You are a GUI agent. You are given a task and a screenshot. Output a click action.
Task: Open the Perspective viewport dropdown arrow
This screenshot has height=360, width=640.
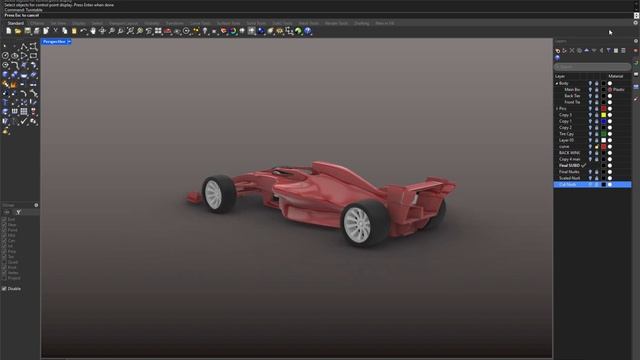tap(69, 42)
